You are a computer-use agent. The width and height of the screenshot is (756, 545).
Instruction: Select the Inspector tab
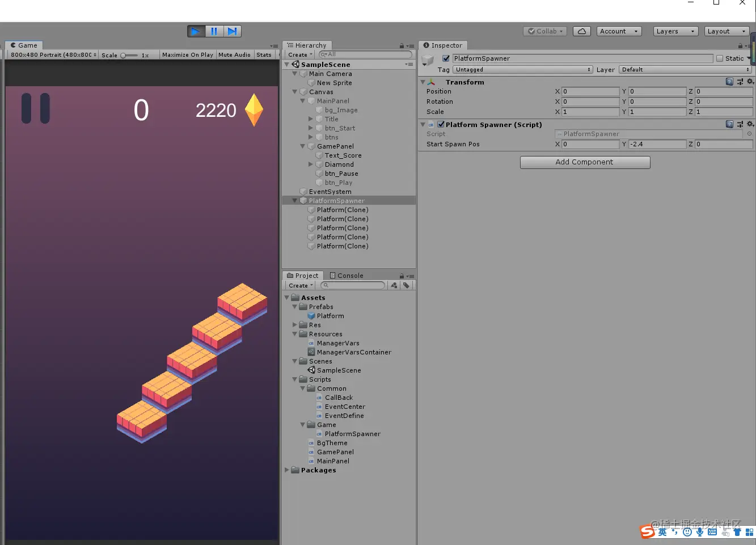click(442, 45)
